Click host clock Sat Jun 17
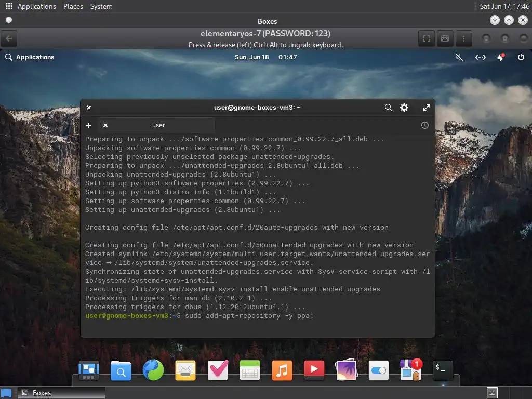This screenshot has width=532, height=399. (504, 6)
